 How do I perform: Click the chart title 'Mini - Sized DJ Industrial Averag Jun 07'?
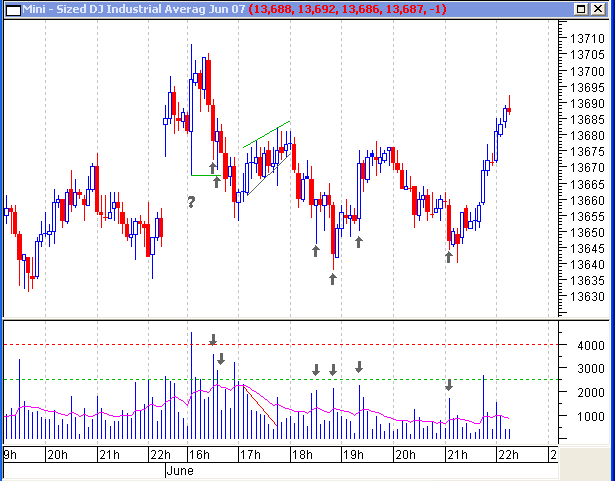[133, 9]
